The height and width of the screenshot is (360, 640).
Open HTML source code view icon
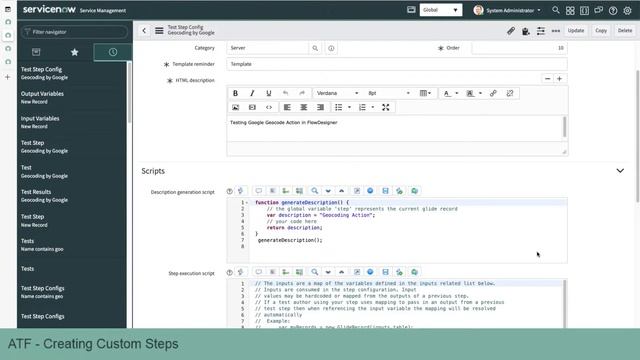(269, 107)
